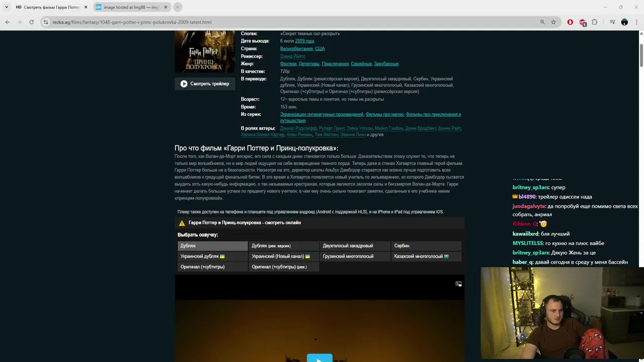This screenshot has width=644, height=362.
Task: Play trailer via Смотреть трейлер button
Action: point(205,84)
